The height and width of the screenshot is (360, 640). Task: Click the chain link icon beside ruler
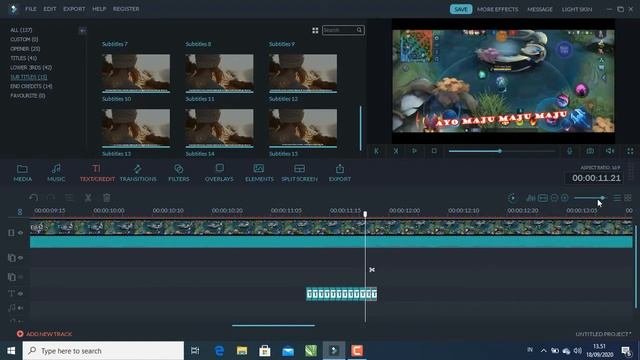[20, 211]
